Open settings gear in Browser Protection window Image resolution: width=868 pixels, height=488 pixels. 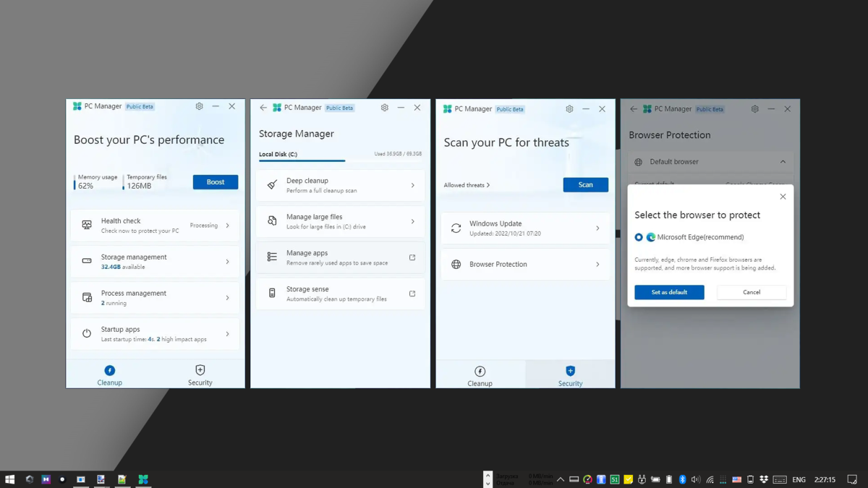point(755,109)
